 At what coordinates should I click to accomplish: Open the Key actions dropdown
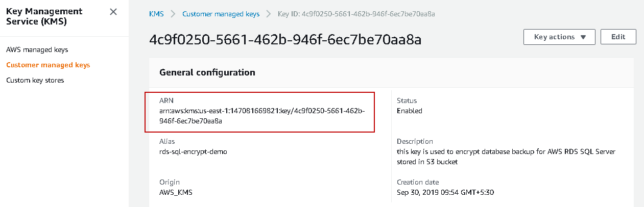pyautogui.click(x=559, y=37)
